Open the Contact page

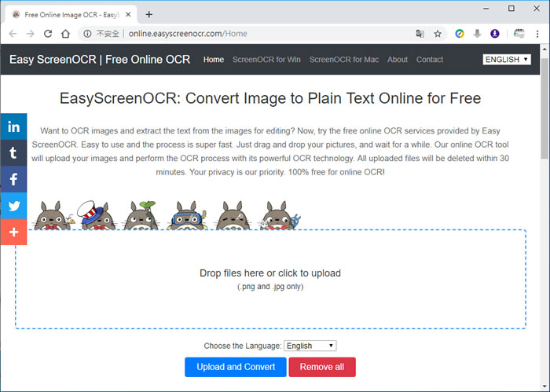point(430,60)
